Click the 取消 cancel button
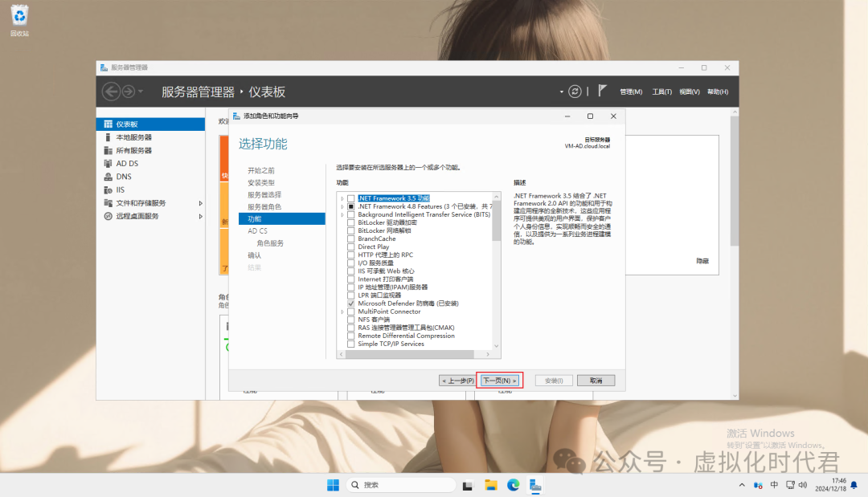This screenshot has height=497, width=868. [x=596, y=381]
